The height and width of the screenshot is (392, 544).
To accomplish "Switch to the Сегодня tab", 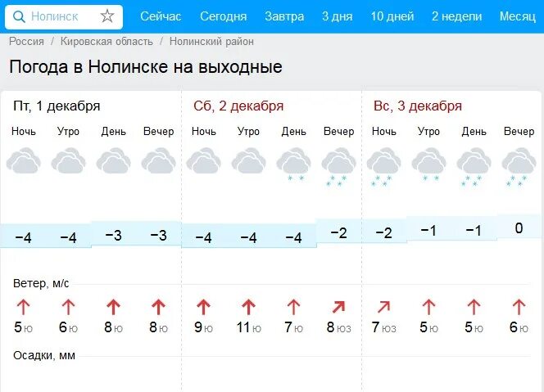I will 223,16.
